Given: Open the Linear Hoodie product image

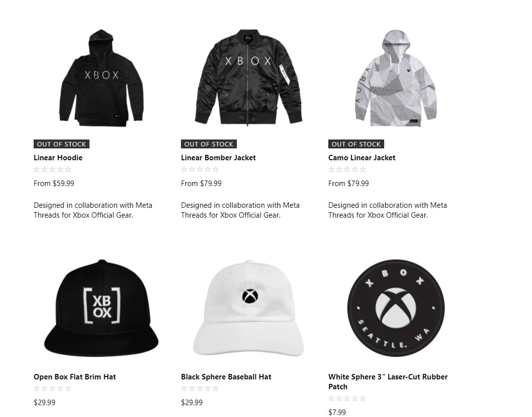Looking at the screenshot, I should (x=101, y=78).
